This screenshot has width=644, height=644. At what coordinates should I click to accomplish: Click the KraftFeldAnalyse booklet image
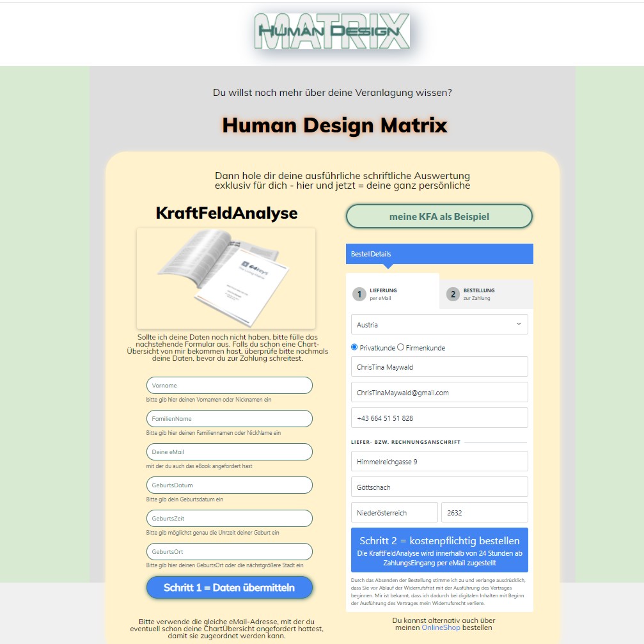coord(226,278)
